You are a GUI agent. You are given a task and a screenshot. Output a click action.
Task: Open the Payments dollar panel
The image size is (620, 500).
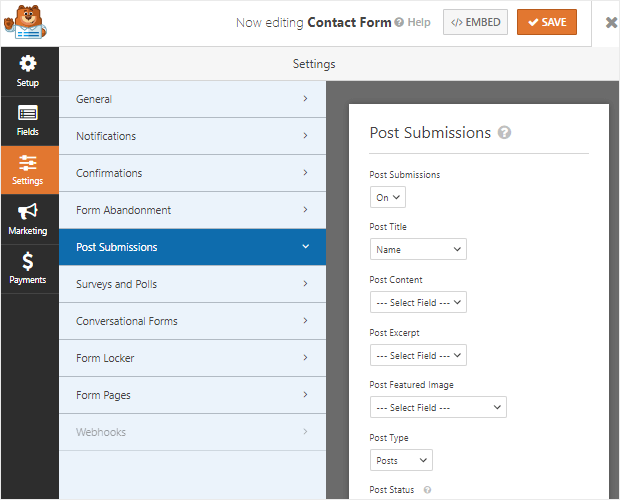pyautogui.click(x=28, y=268)
